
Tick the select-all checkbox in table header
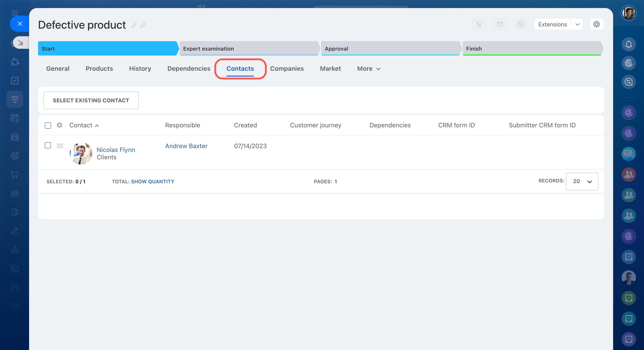coord(48,125)
